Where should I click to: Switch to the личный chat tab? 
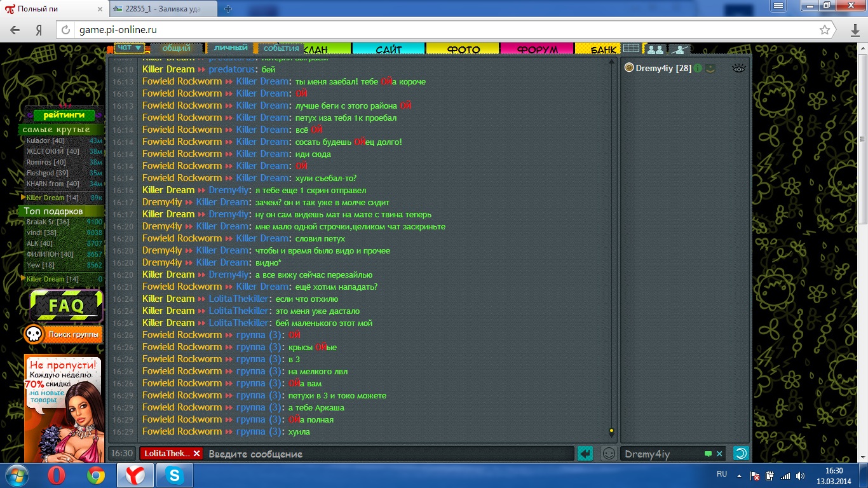230,48
